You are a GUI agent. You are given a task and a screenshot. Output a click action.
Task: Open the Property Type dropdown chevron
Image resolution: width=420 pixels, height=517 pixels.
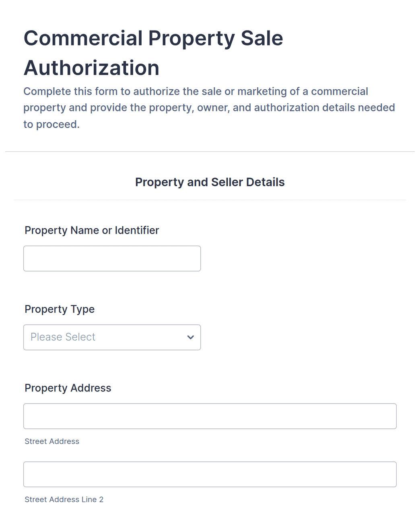pos(191,337)
